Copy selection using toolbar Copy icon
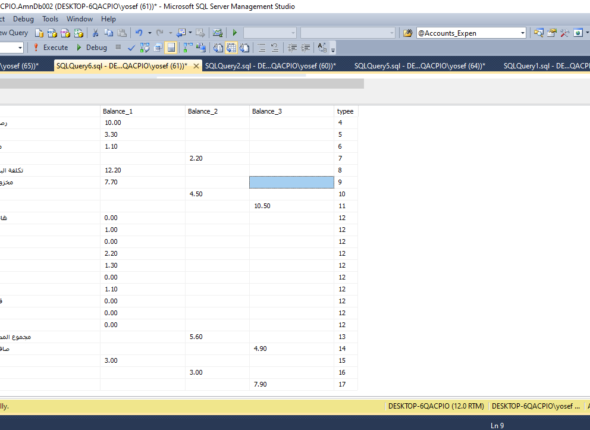Image resolution: width=590 pixels, height=430 pixels. click(109, 33)
